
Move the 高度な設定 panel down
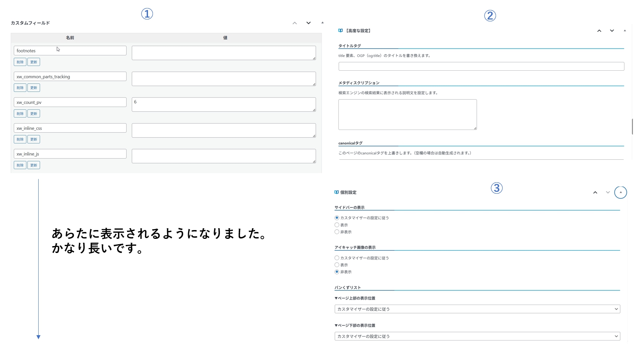coord(612,31)
